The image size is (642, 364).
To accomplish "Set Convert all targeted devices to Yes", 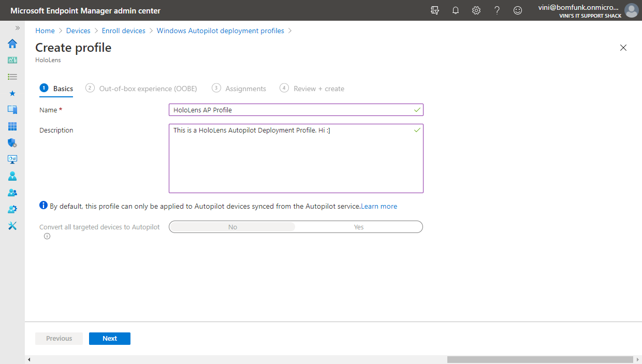I will click(359, 227).
